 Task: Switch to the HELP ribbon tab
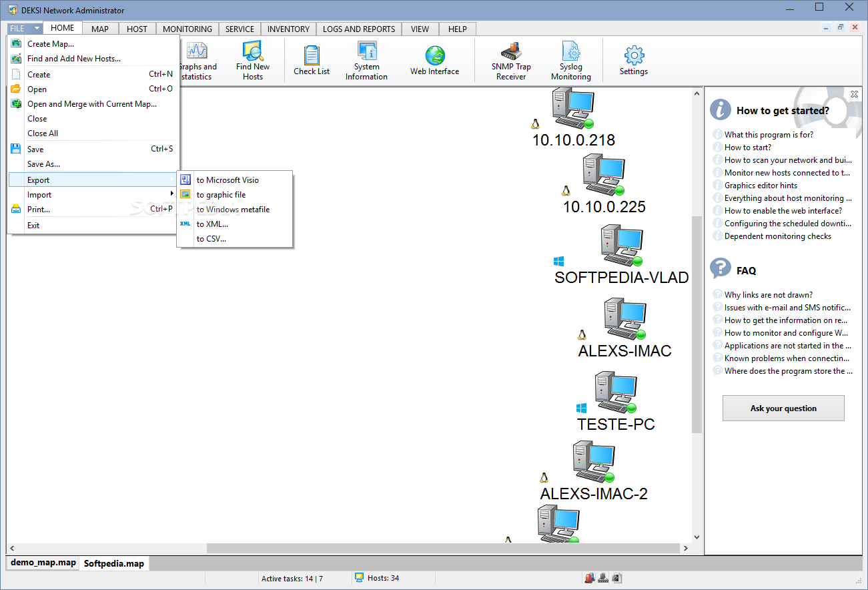(458, 29)
